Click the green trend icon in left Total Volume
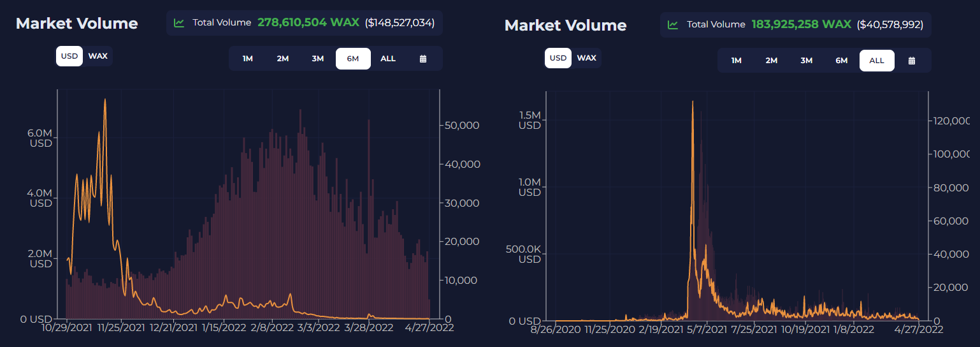 coord(179,23)
